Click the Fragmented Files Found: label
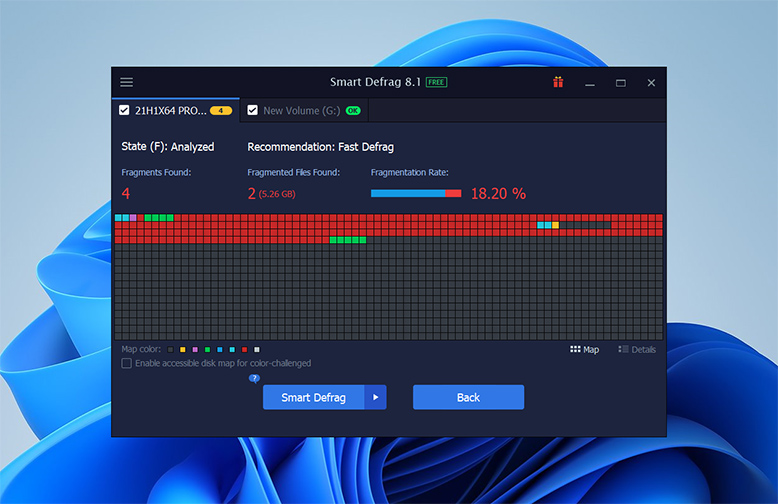The image size is (778, 504). point(294,172)
